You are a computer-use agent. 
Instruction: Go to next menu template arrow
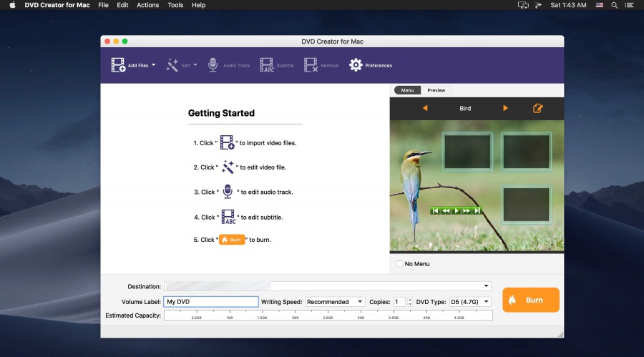[505, 108]
